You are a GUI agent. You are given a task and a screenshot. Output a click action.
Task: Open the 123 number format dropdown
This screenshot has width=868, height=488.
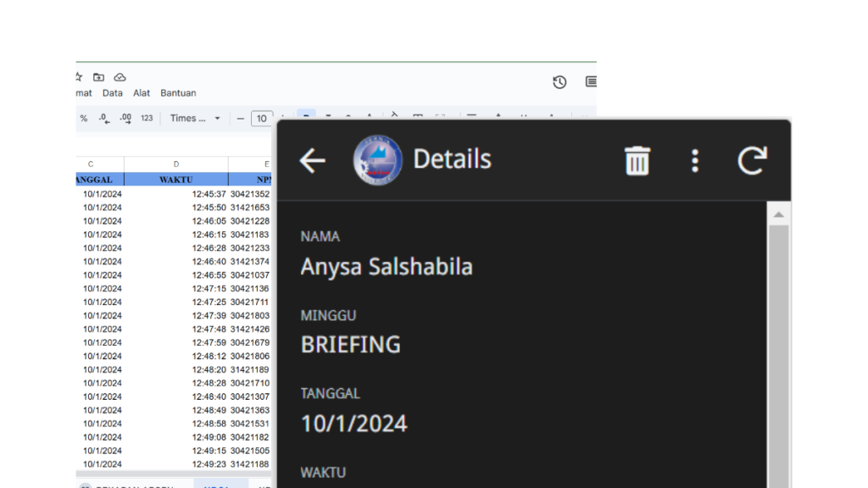(147, 119)
